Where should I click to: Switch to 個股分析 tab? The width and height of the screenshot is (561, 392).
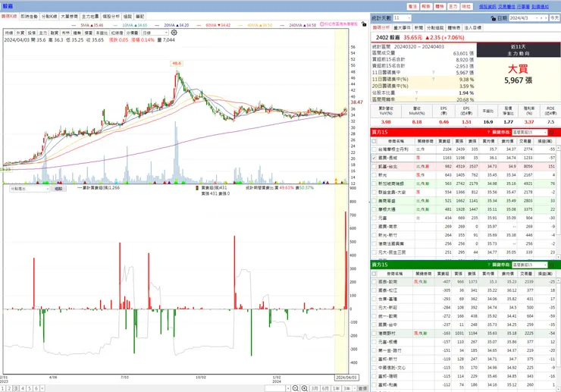point(111,17)
